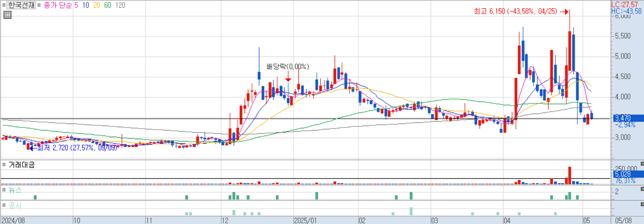Click the 12 month label on date axis
644x224 pixels.
tap(225, 220)
